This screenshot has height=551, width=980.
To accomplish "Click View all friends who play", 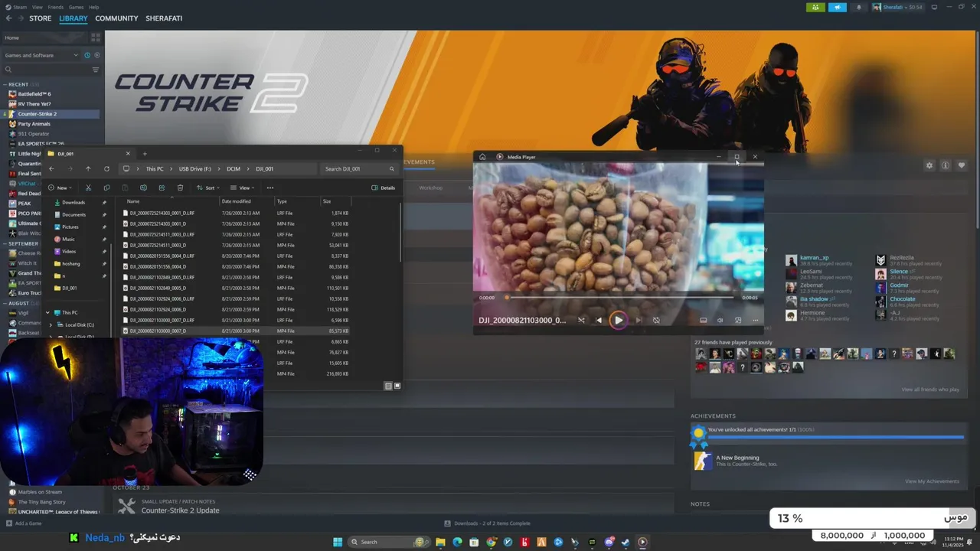I will (930, 390).
